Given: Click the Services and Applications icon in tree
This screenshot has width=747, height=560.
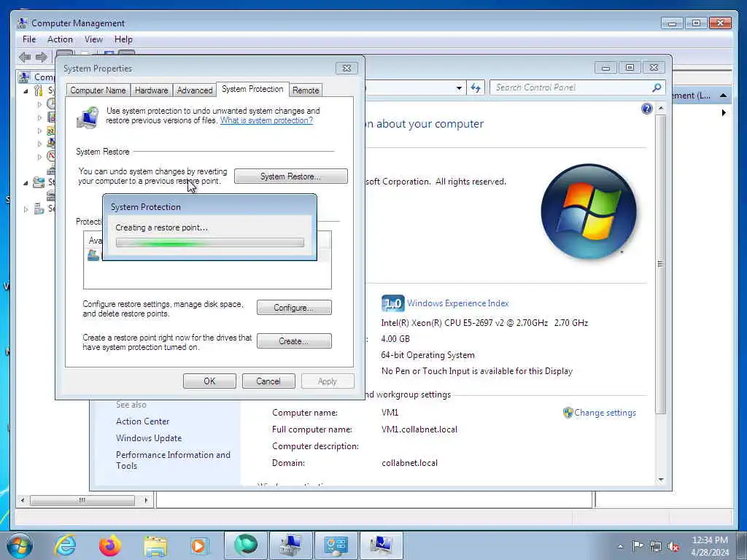Looking at the screenshot, I should (x=39, y=209).
